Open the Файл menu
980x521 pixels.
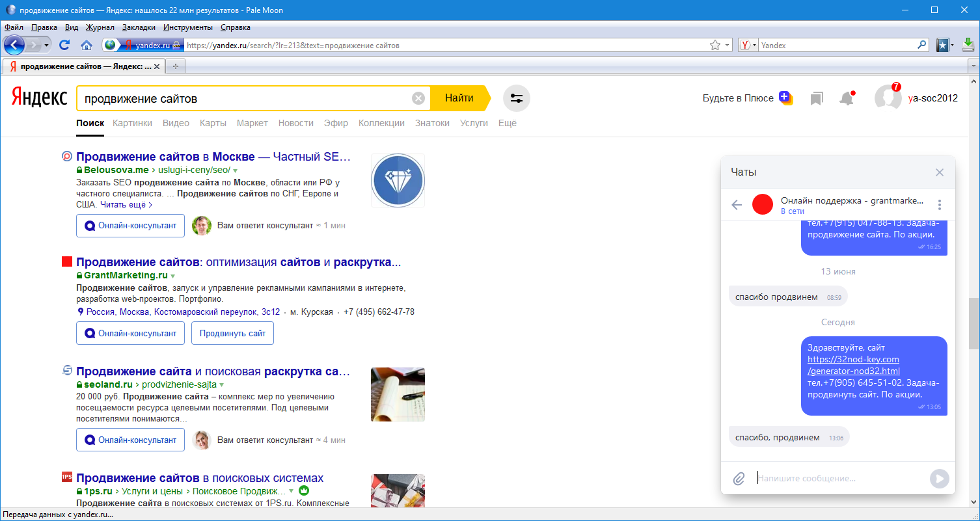14,27
